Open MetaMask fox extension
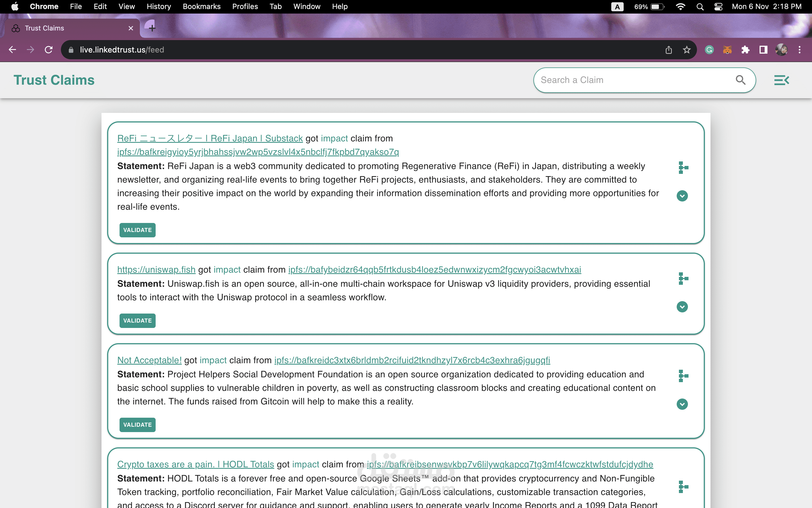Screen dimensions: 812x508 tap(727, 50)
